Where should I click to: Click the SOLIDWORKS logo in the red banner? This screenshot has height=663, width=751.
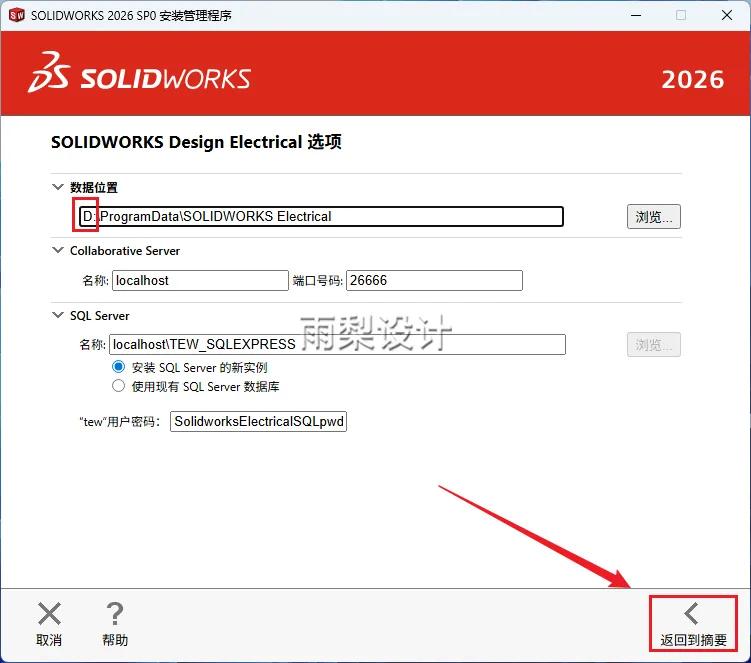pyautogui.click(x=139, y=74)
